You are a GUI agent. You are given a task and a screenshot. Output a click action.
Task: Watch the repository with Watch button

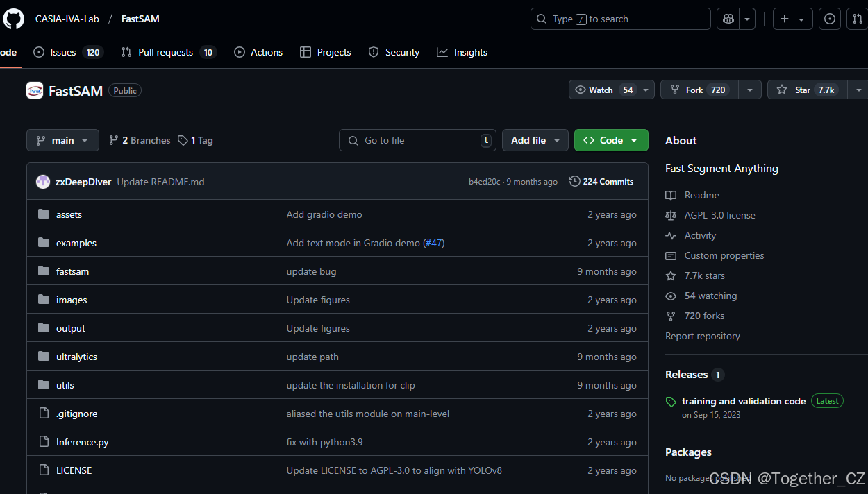click(x=603, y=90)
